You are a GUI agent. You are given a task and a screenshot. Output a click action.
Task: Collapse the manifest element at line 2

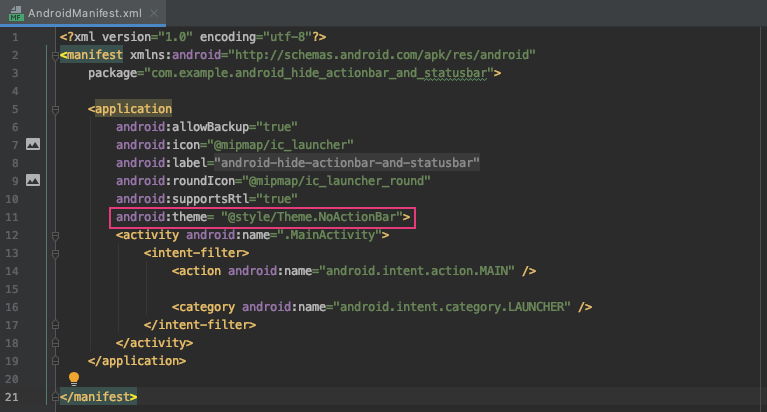52,55
